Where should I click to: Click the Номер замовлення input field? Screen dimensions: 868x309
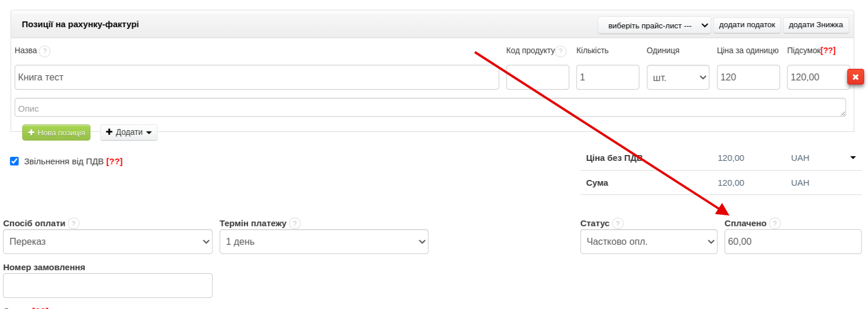[x=108, y=286]
